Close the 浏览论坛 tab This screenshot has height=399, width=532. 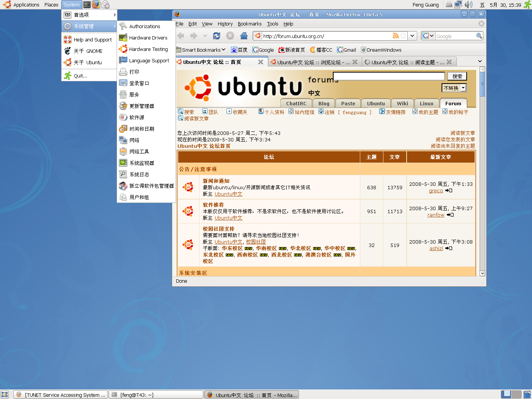point(355,62)
